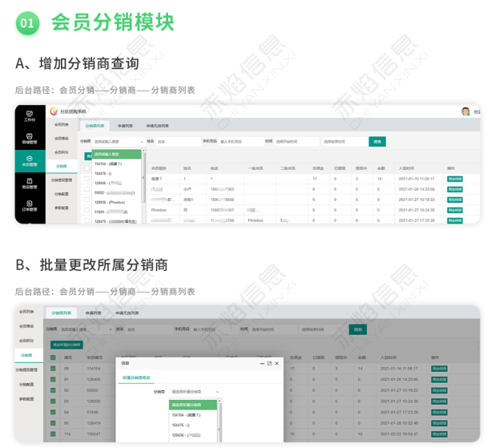The height and width of the screenshot is (448, 491).
Task: Click the 修改所属的分销商 batch button
Action: pyautogui.click(x=66, y=345)
